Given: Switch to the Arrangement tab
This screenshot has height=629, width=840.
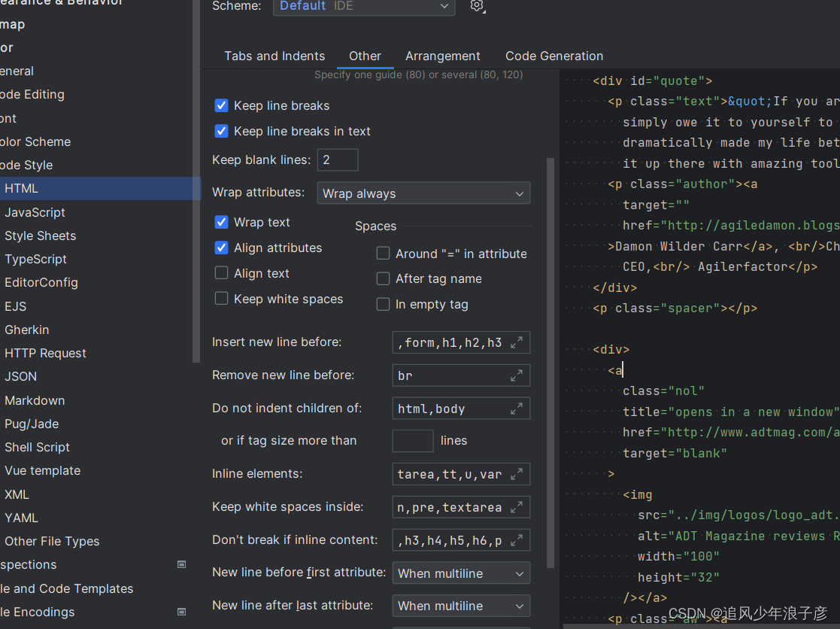Looking at the screenshot, I should tap(443, 56).
